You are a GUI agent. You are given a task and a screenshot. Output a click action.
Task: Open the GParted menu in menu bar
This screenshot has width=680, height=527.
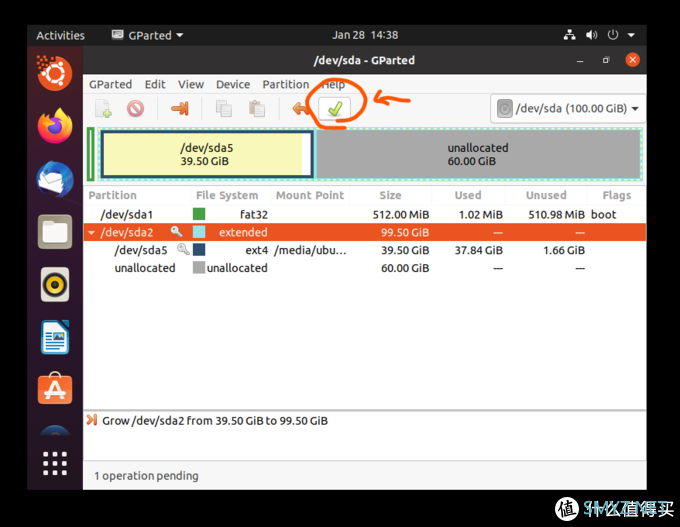pyautogui.click(x=111, y=84)
